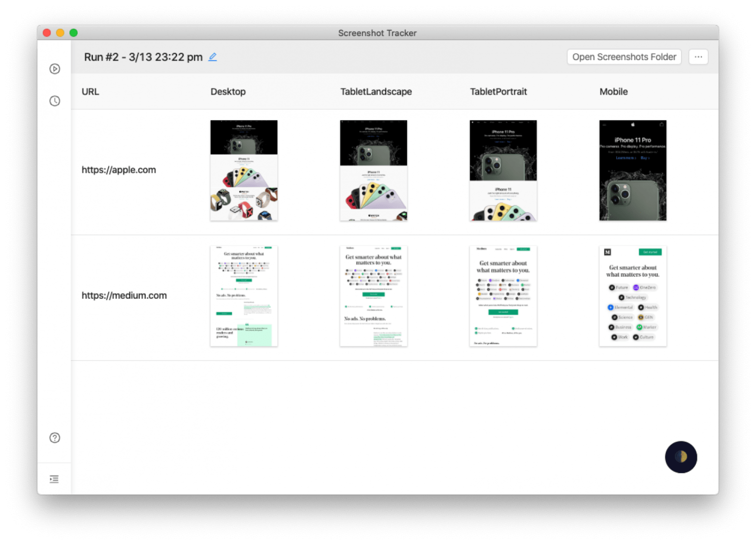Open the TabletPortrait screenshot of apple.com

click(503, 170)
